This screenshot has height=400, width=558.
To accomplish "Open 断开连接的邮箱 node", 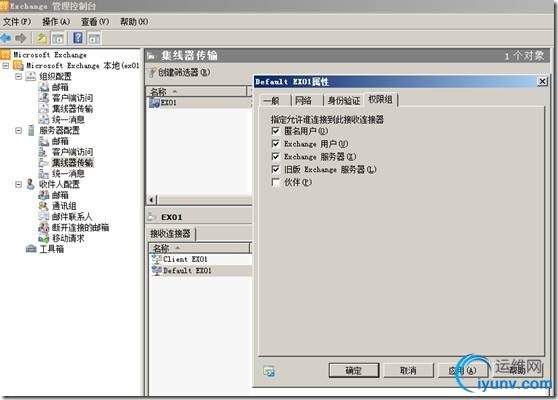I will click(80, 227).
